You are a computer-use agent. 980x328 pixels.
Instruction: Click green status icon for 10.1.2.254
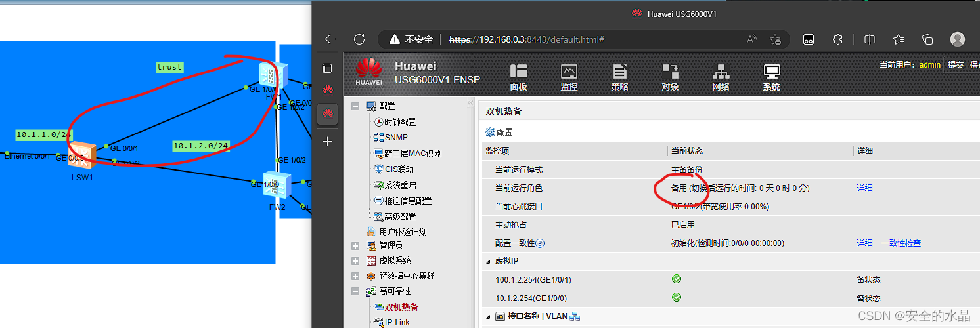tap(677, 298)
